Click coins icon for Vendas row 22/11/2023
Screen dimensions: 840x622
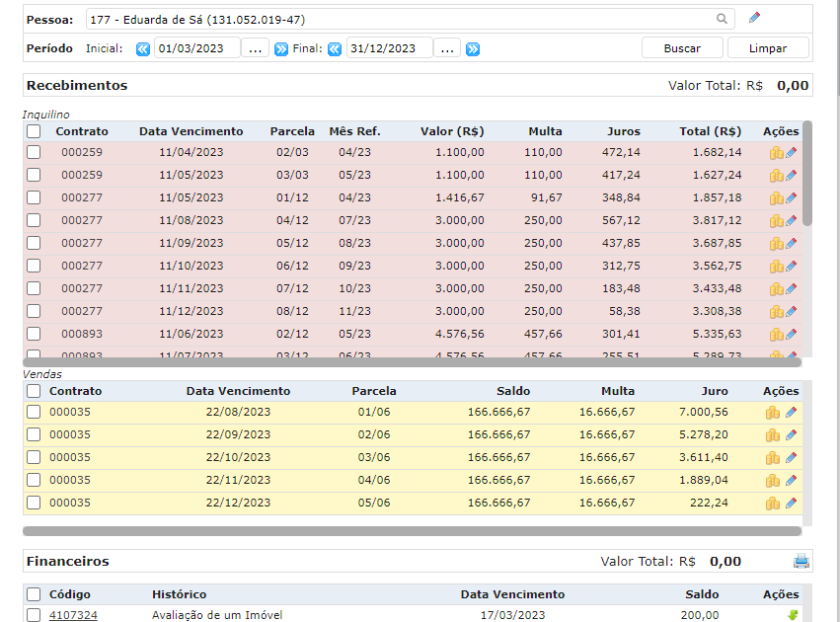(773, 481)
